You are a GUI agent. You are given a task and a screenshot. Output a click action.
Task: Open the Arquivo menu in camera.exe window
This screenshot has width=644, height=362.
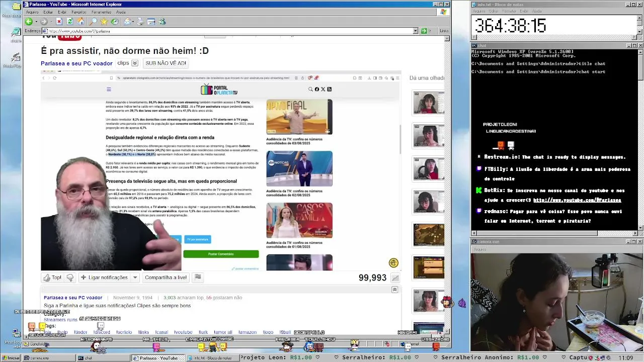479,249
